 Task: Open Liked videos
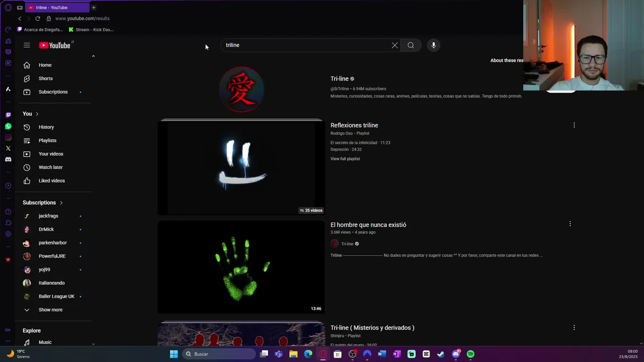tap(53, 180)
